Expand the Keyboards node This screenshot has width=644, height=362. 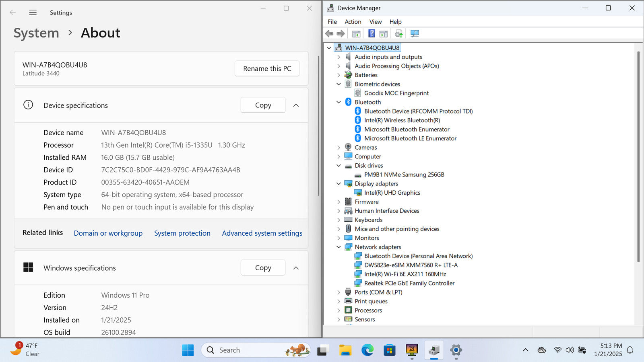[339, 220]
